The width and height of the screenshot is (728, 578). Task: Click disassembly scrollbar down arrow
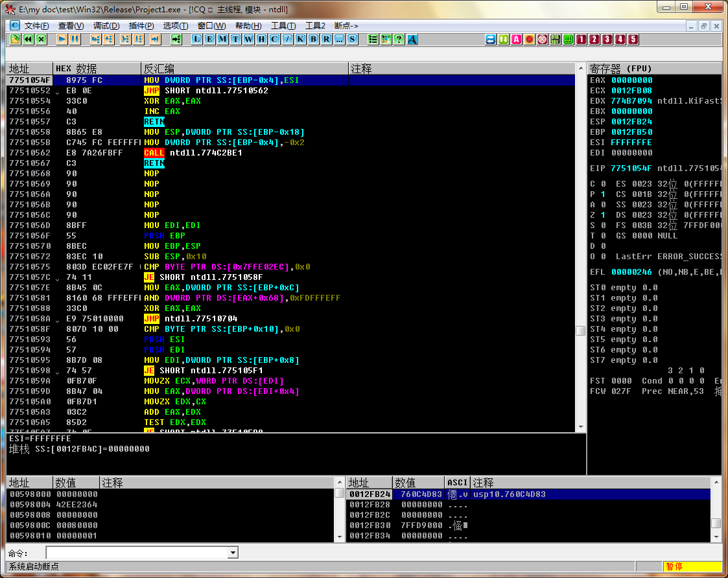581,426
